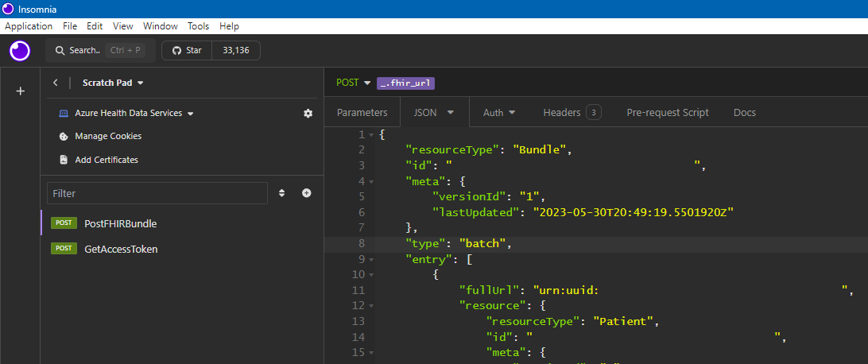Image resolution: width=868 pixels, height=364 pixels.
Task: Click the certificate icon beside Add Certificates
Action: [x=64, y=160]
